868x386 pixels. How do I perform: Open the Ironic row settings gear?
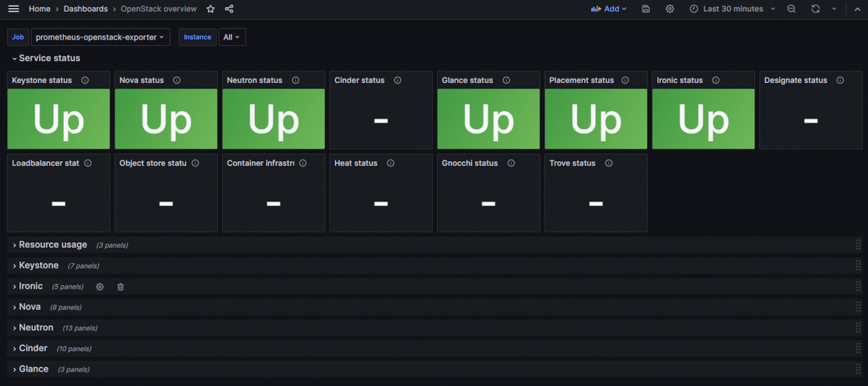click(x=100, y=287)
